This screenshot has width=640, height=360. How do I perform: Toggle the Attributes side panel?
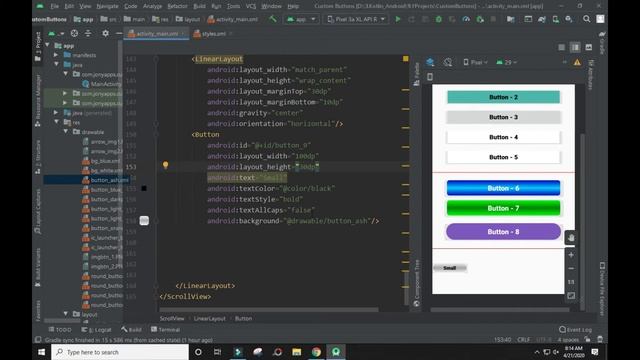click(x=591, y=74)
